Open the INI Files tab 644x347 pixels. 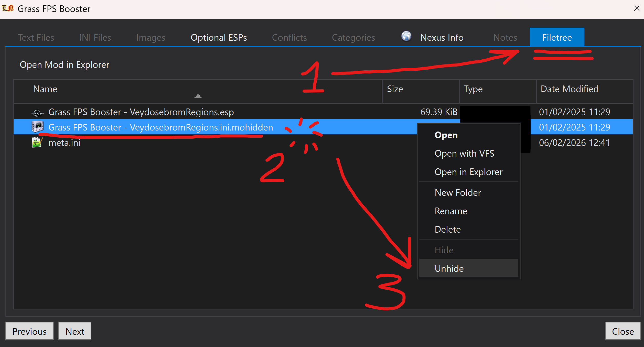pyautogui.click(x=95, y=38)
